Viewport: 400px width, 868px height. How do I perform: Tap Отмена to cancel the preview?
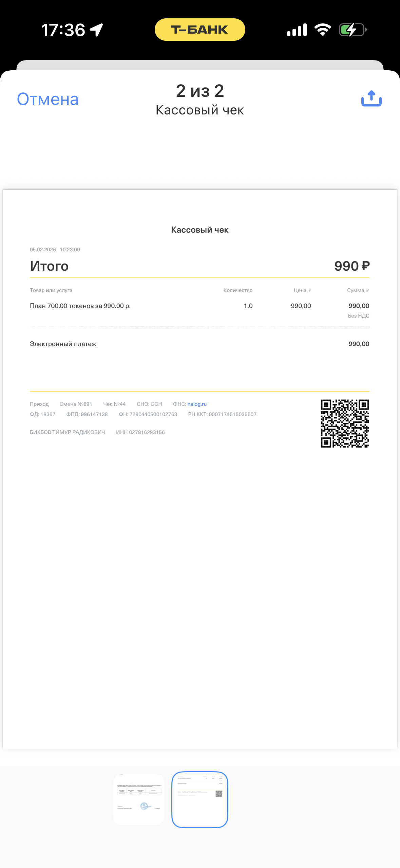pos(48,99)
